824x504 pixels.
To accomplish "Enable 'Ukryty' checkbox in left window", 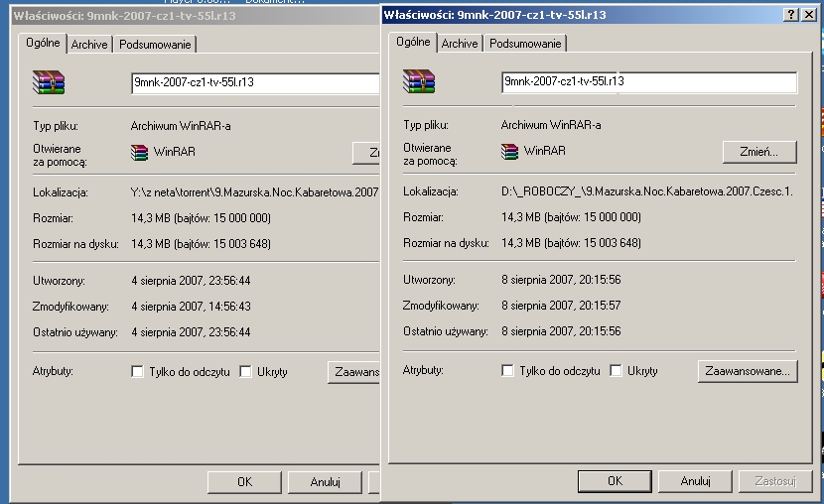I will (245, 372).
